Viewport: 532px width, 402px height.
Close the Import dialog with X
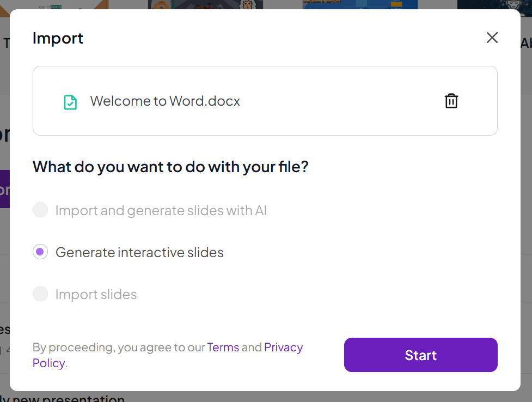tap(492, 38)
